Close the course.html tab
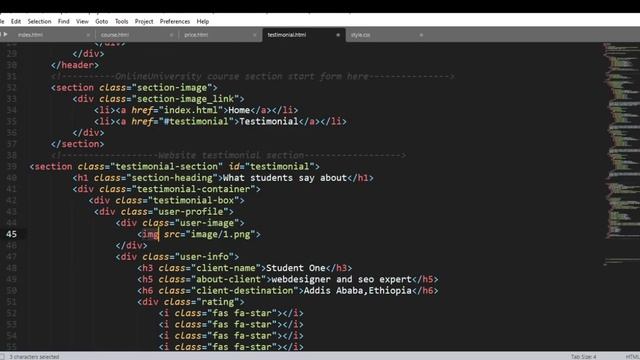 click(171, 35)
